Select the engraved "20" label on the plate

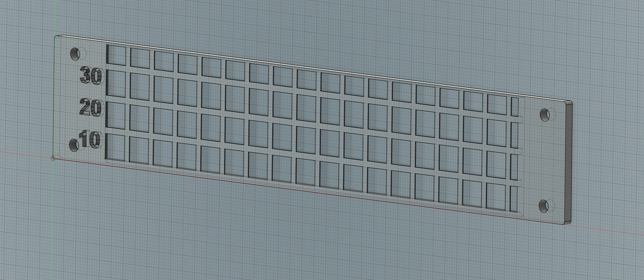click(90, 107)
